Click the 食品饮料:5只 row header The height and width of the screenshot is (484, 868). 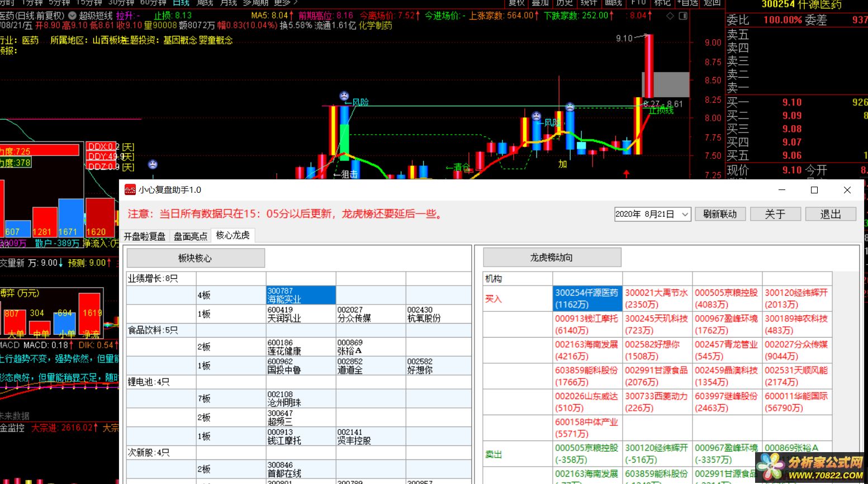[x=161, y=330]
